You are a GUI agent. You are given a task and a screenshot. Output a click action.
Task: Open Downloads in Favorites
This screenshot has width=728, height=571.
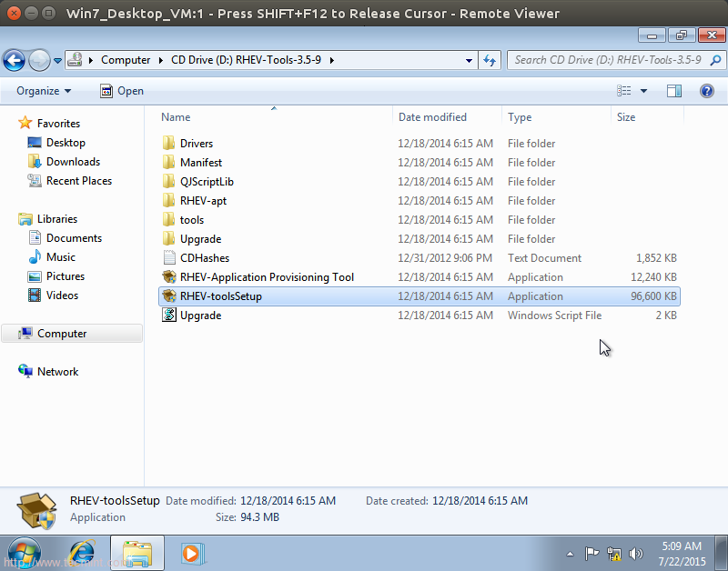click(x=73, y=162)
